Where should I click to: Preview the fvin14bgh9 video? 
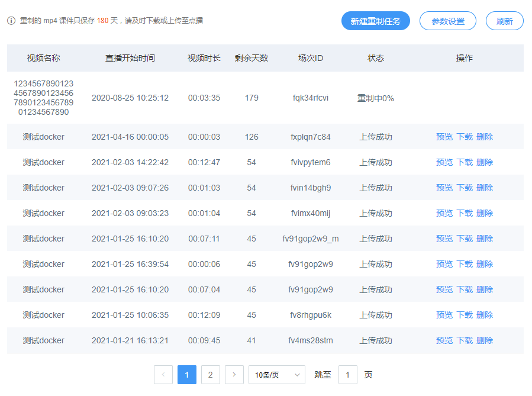click(444, 188)
